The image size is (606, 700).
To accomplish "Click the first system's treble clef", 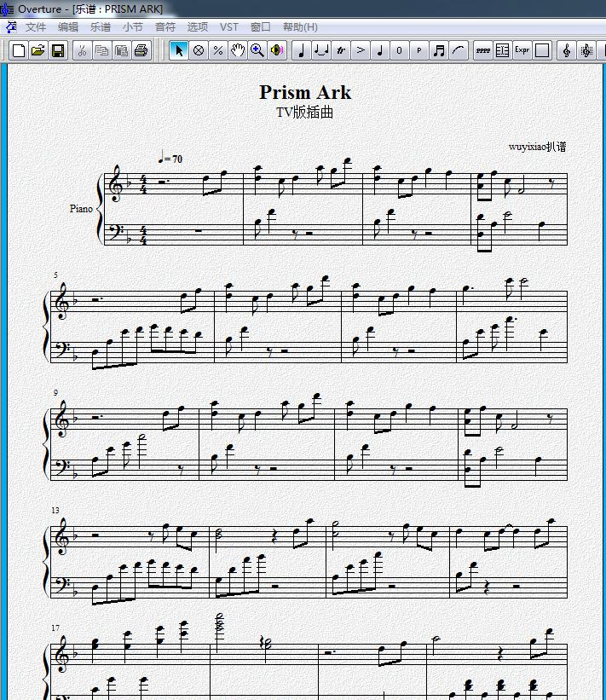I will point(116,183).
